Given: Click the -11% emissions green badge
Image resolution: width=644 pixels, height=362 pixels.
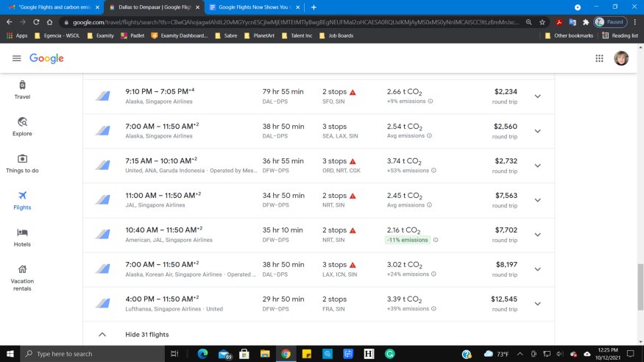Looking at the screenshot, I should 408,240.
